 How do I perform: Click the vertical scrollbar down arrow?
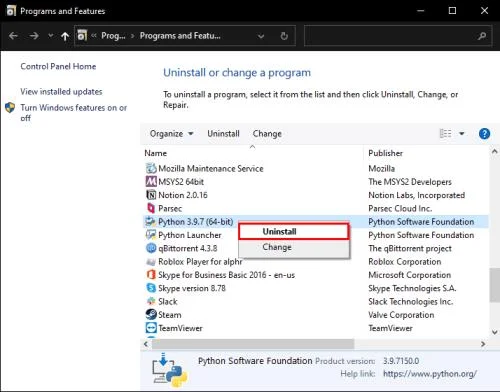point(494,332)
